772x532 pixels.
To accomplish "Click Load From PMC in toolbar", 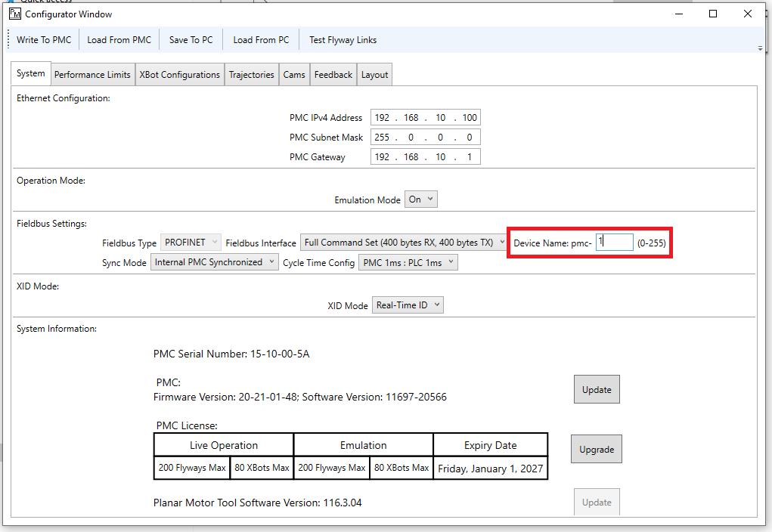I will (119, 40).
